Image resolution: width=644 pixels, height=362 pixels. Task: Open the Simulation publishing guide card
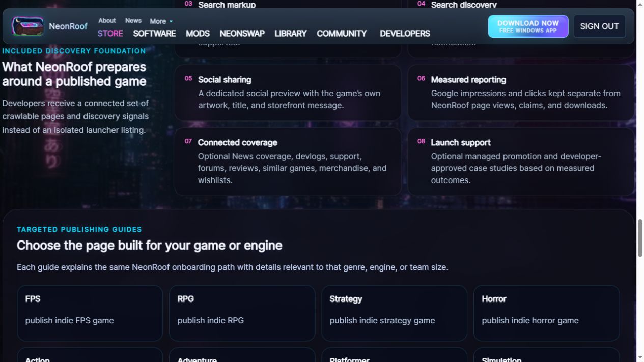[x=546, y=355]
